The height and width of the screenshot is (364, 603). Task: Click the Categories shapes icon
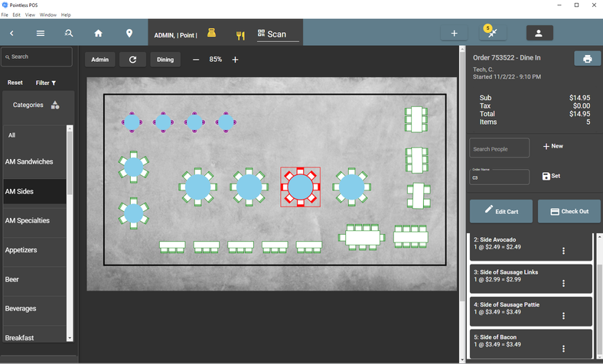55,105
